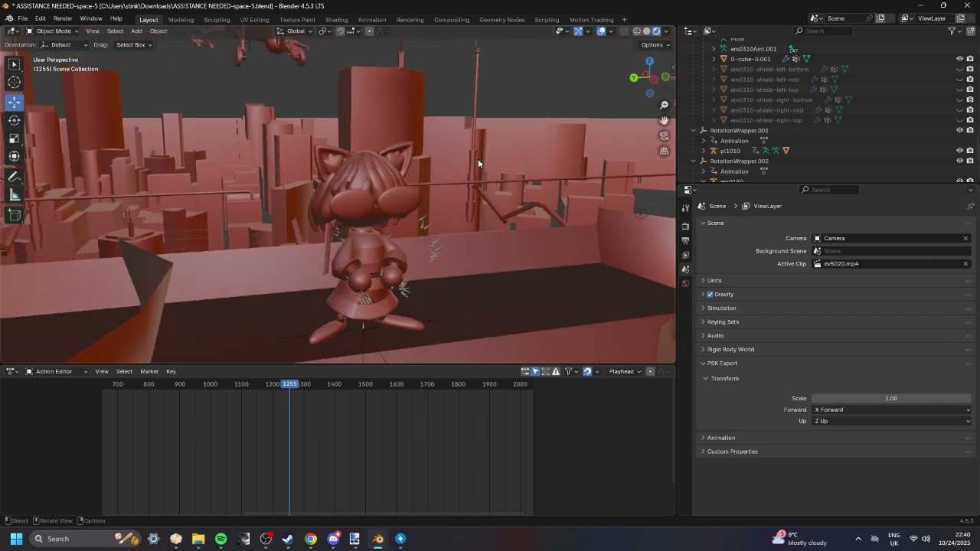The height and width of the screenshot is (551, 980).
Task: Open the Forward axis X Forward dropdown
Action: click(x=891, y=410)
